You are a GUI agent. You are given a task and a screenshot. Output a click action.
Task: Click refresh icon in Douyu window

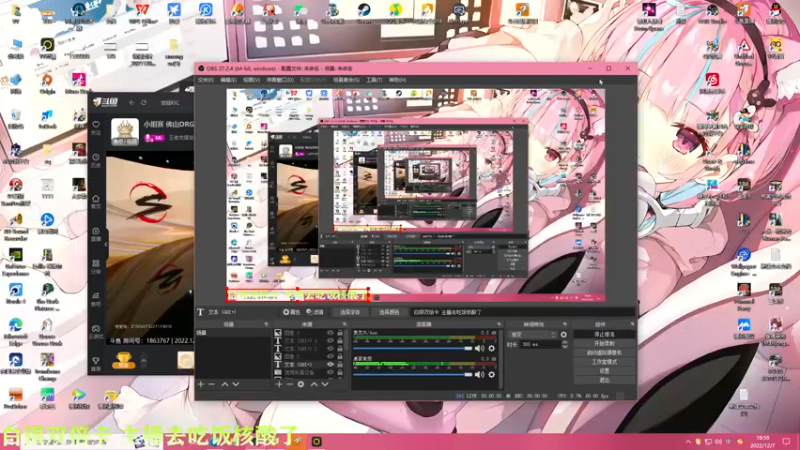pos(144,103)
